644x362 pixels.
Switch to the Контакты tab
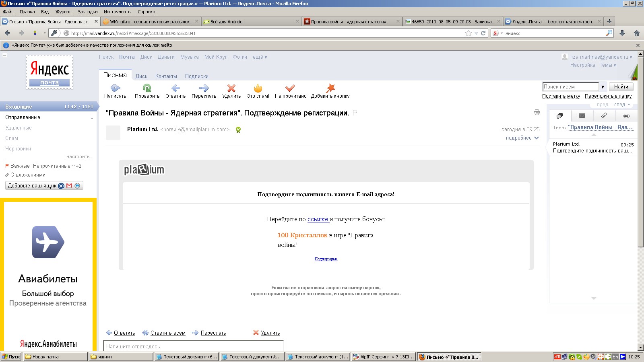pyautogui.click(x=166, y=76)
